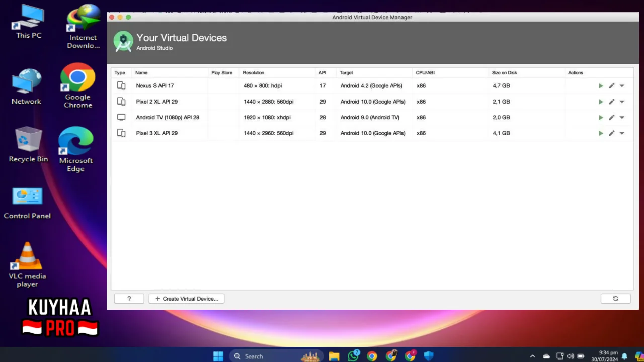The width and height of the screenshot is (644, 362).
Task: Open the Recycle Bin desktop icon
Action: pos(28,145)
